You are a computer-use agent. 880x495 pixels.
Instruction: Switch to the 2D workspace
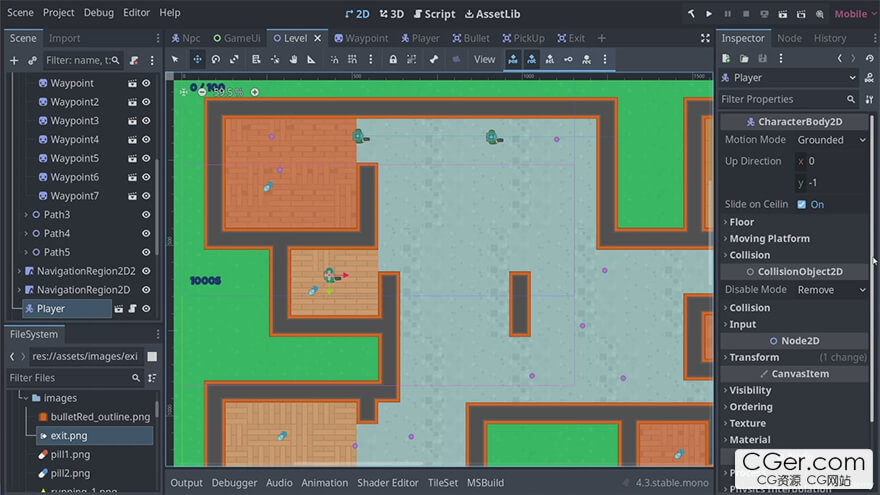coord(357,14)
